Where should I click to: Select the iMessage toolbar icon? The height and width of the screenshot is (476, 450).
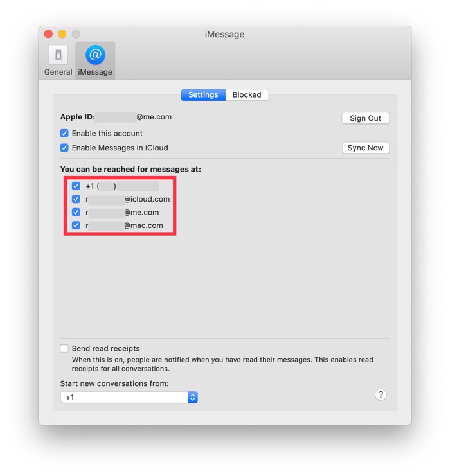pos(95,61)
